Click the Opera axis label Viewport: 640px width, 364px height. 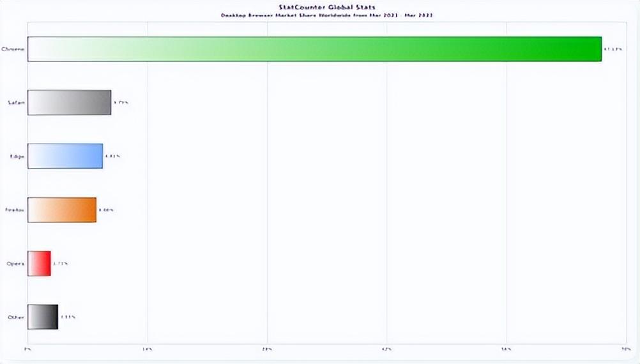17,263
